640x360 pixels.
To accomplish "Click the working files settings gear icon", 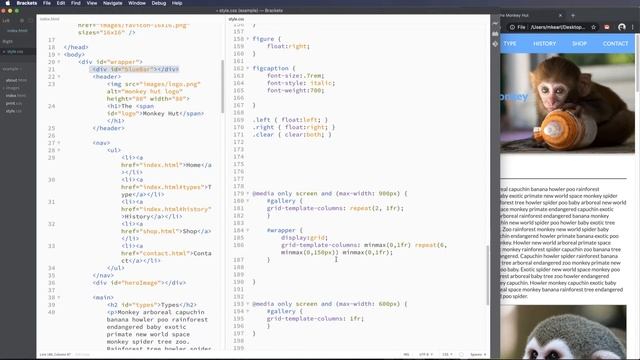I will click(x=22, y=20).
